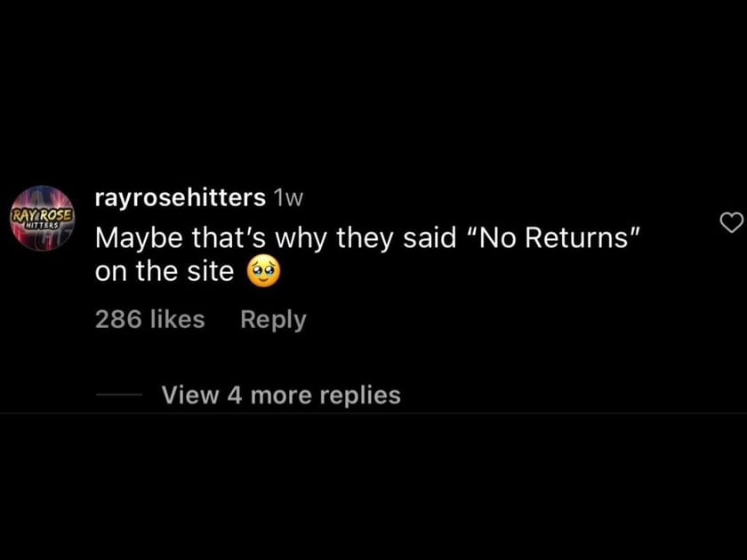
Task: Click the word "likes" under the comment
Action: point(177,319)
